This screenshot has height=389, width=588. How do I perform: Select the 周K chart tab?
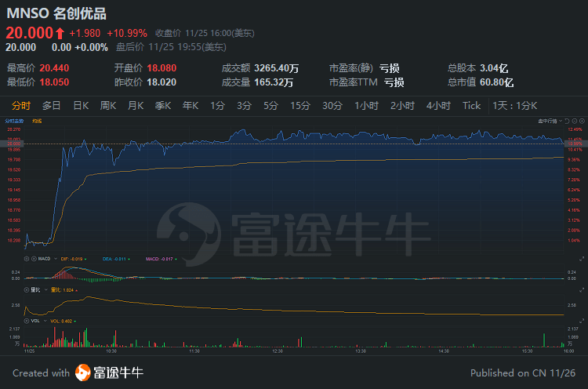[x=108, y=106]
